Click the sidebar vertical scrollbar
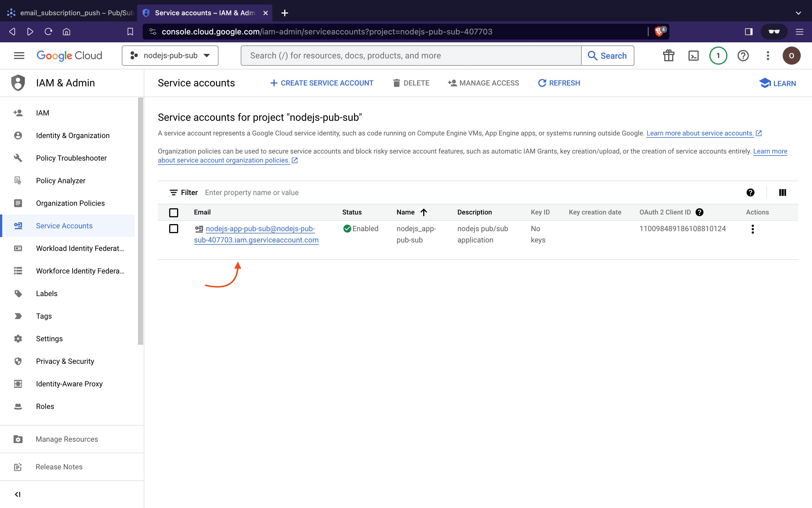Viewport: 812px width, 508px height. click(141, 221)
